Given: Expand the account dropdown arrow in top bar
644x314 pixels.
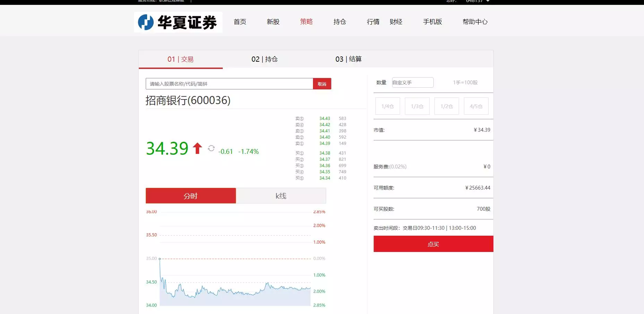Looking at the screenshot, I should 488,1.
